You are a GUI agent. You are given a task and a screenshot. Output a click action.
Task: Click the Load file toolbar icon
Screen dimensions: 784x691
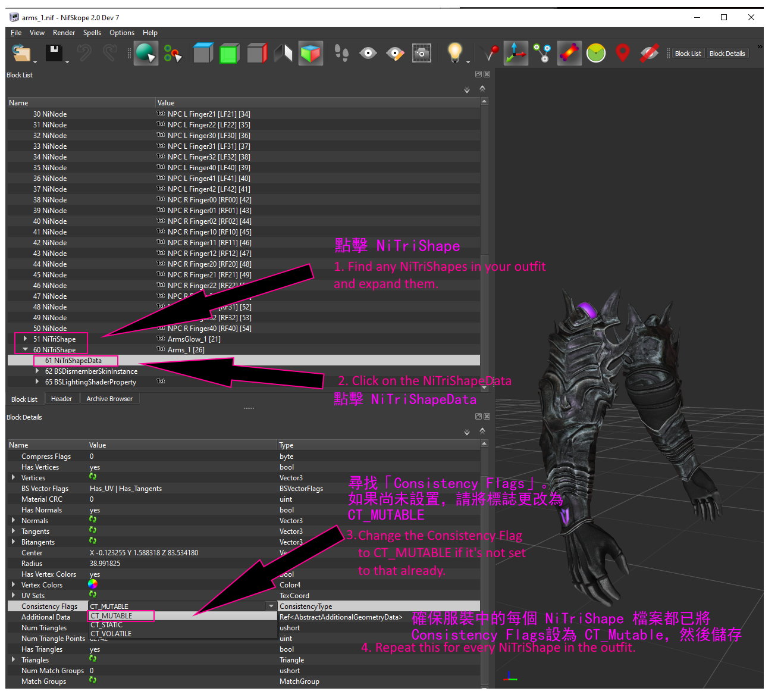click(21, 54)
